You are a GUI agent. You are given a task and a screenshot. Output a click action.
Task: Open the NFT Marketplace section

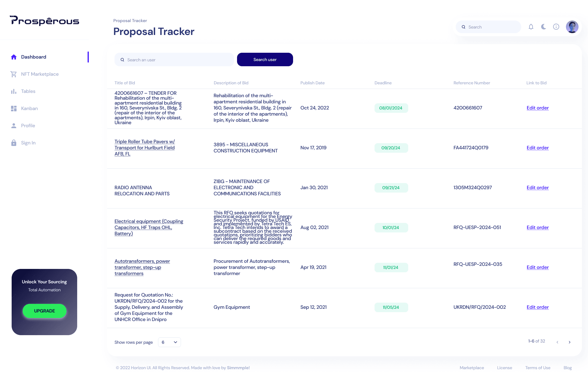[40, 74]
